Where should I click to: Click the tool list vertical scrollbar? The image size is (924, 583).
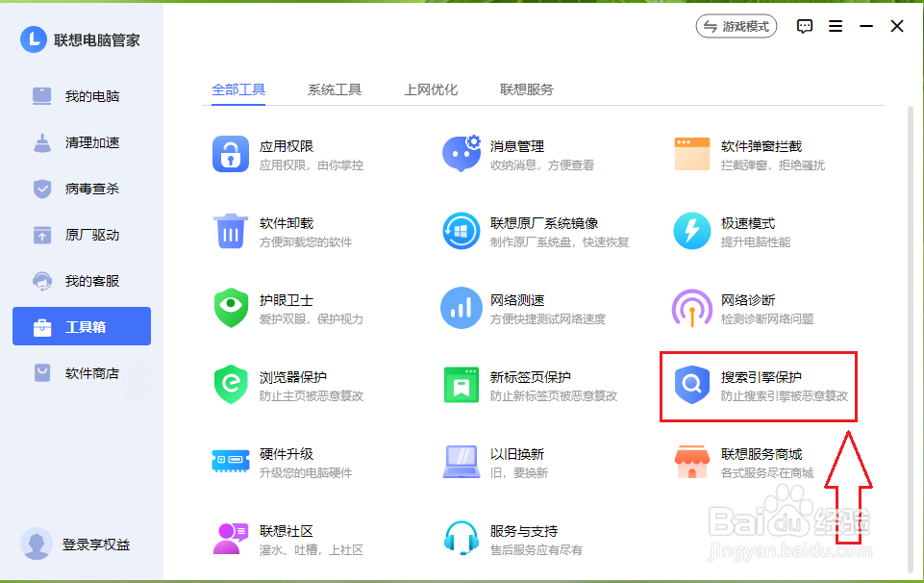pyautogui.click(x=911, y=339)
